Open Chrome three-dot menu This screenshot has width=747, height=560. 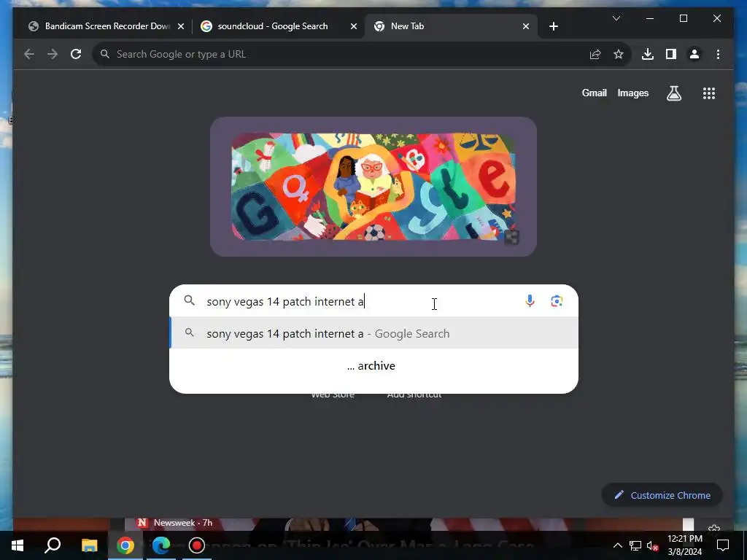click(718, 54)
